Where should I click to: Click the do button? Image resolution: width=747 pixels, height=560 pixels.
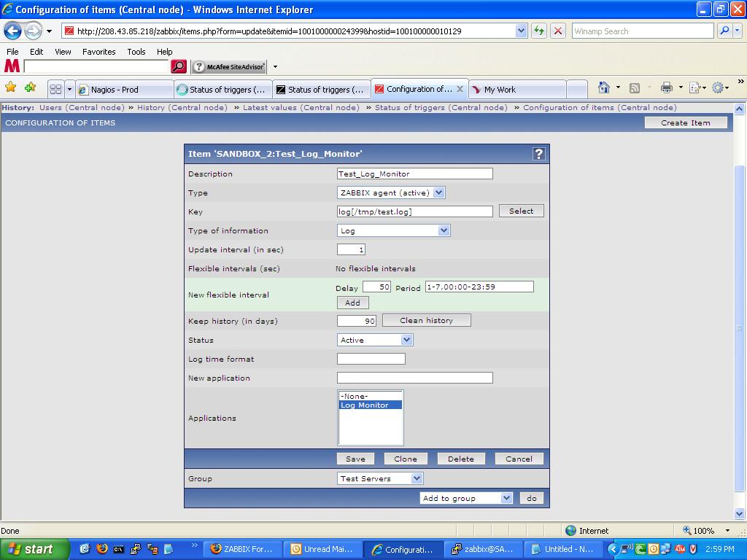point(532,498)
